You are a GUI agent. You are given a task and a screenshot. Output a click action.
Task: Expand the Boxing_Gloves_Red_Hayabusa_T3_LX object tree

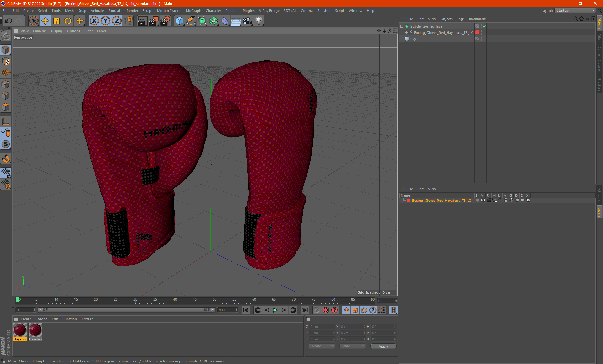pyautogui.click(x=405, y=33)
